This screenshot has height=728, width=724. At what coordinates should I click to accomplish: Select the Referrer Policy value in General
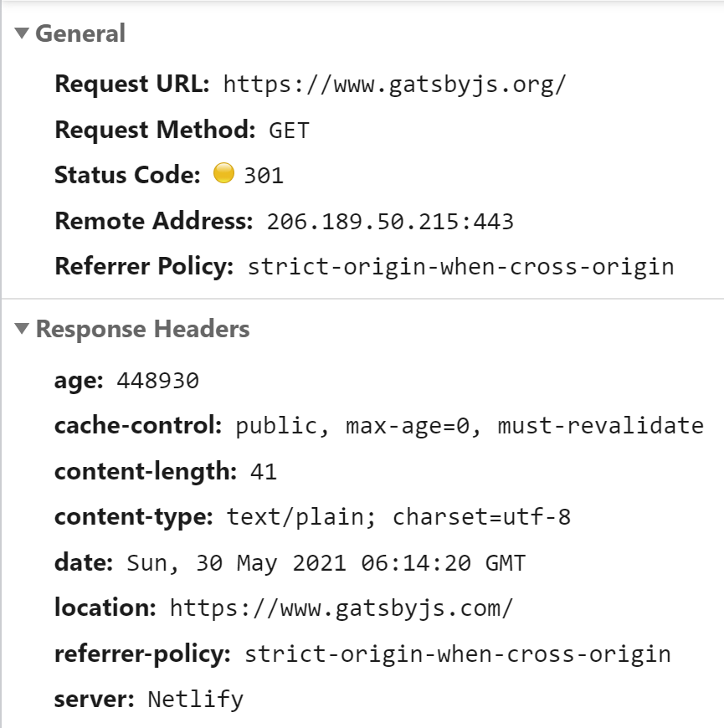(460, 267)
